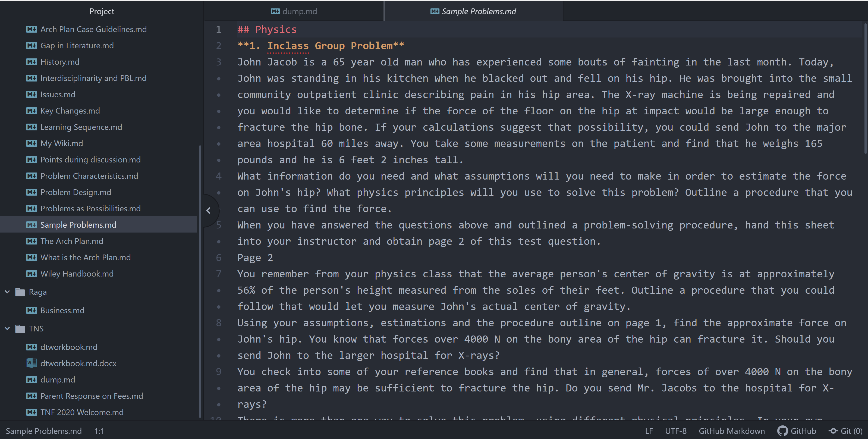Click the Git commit icon in status bar
The width and height of the screenshot is (868, 439).
pos(834,431)
